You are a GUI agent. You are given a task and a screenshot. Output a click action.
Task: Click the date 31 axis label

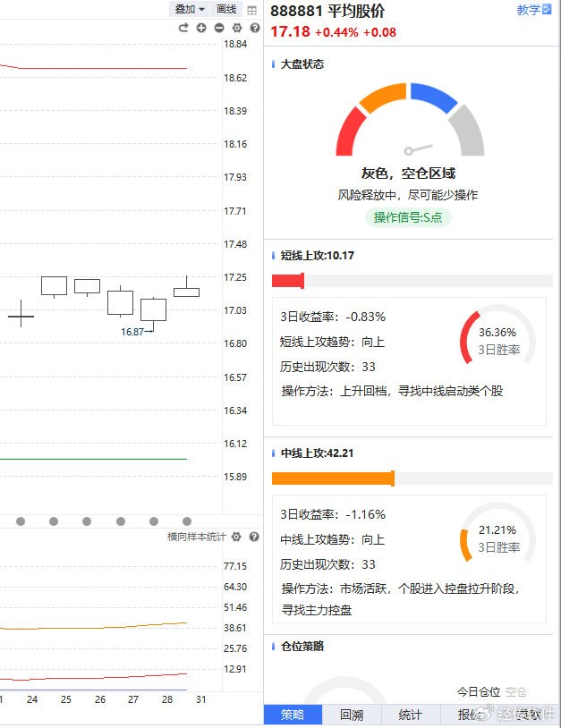click(x=200, y=699)
